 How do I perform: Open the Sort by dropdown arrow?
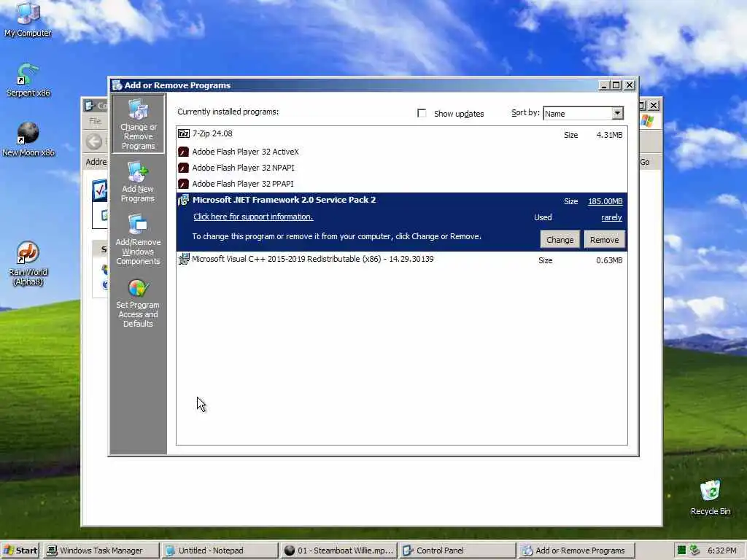pos(617,113)
